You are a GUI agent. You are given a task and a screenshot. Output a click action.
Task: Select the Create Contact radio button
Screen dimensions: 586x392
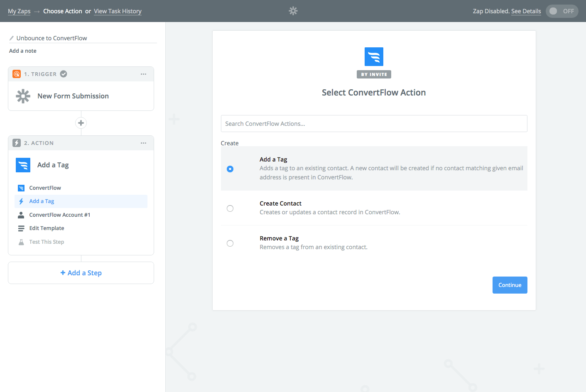click(x=230, y=208)
